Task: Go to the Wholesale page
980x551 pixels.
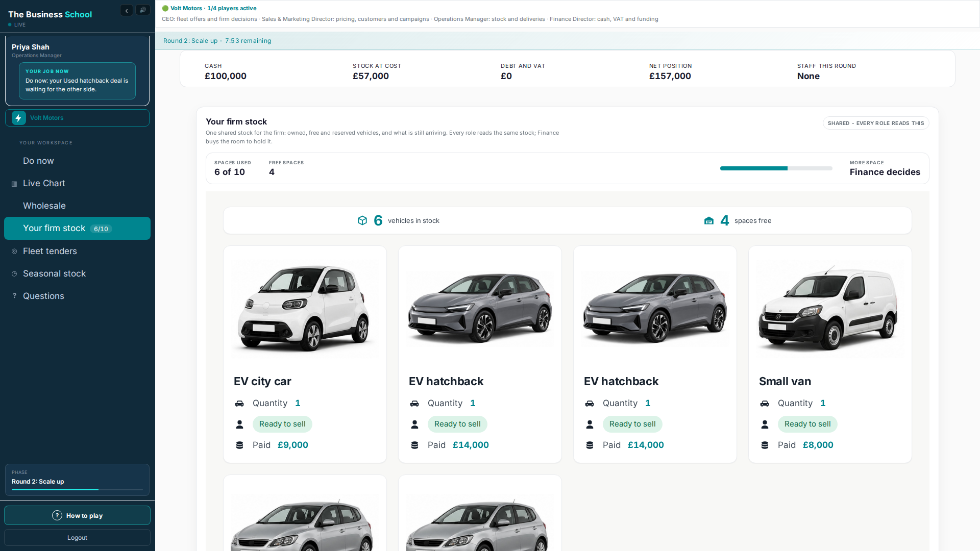Action: click(x=77, y=206)
